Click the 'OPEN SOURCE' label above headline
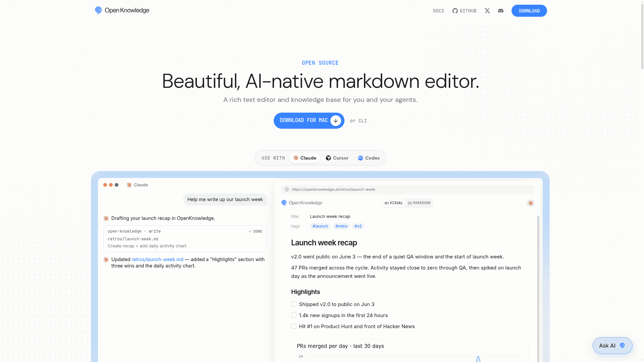The height and width of the screenshot is (362, 644). tap(320, 63)
